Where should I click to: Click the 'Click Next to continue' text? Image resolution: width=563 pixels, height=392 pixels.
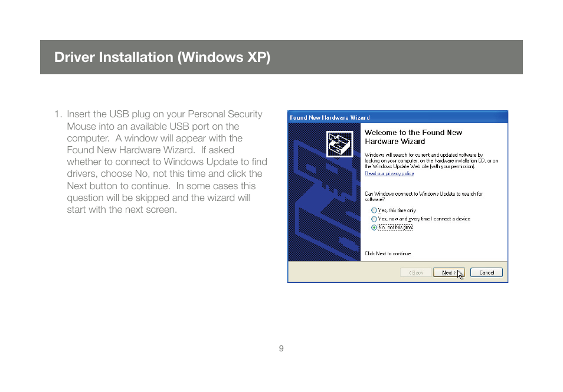pos(388,253)
